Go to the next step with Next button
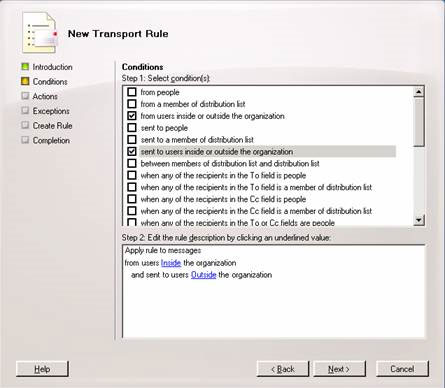Viewport: 445px width, 388px height. (x=339, y=369)
